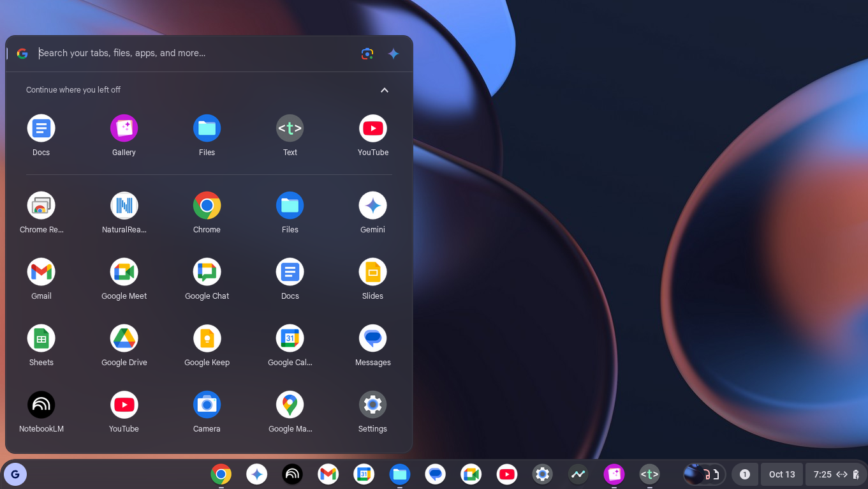Open the notification counter showing 1
This screenshot has width=868, height=489.
(744, 474)
